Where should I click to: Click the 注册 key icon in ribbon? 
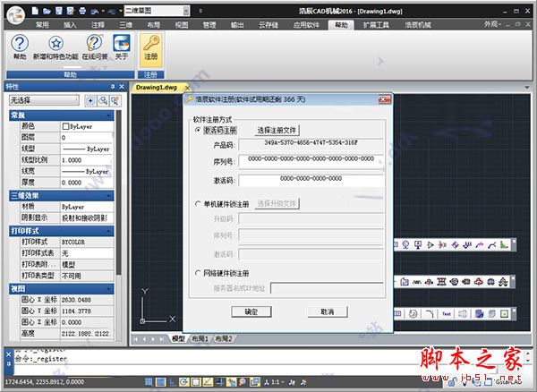[x=150, y=49]
